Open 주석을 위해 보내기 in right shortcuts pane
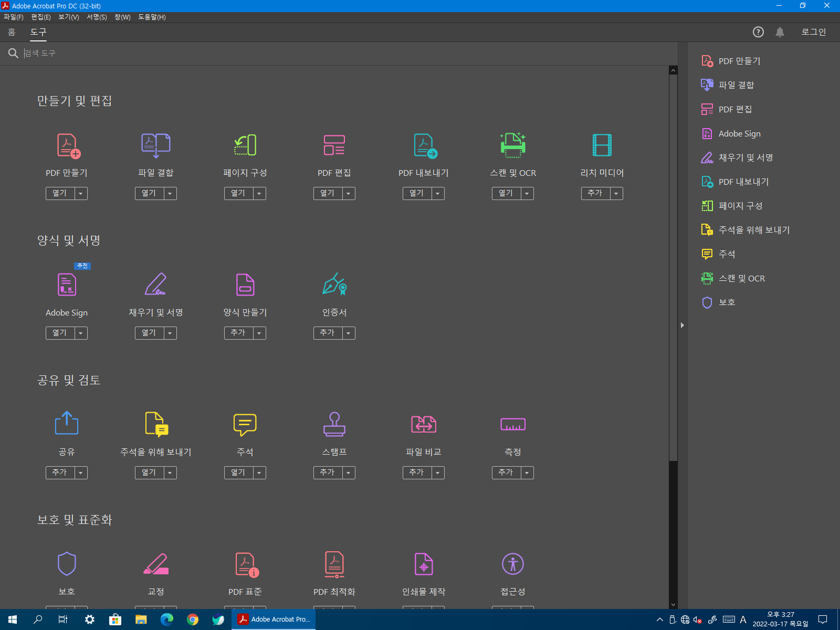Screen dimensions: 840x630 (x=745, y=230)
